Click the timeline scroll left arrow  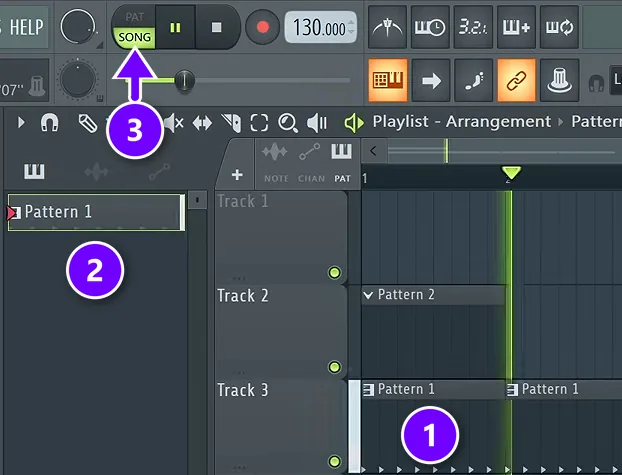point(373,151)
